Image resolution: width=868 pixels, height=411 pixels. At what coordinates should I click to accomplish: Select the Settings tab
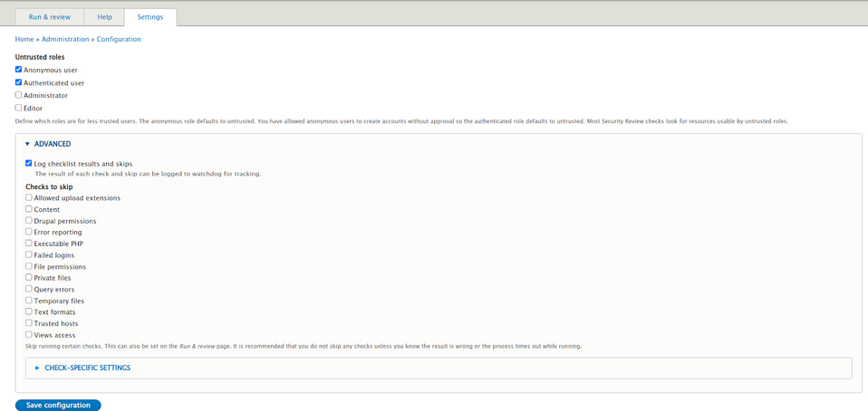(x=150, y=17)
